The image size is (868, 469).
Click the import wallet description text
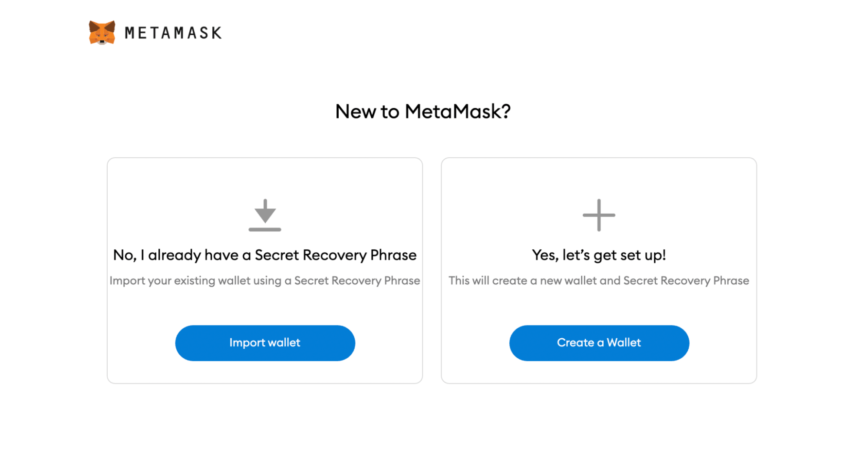point(265,281)
